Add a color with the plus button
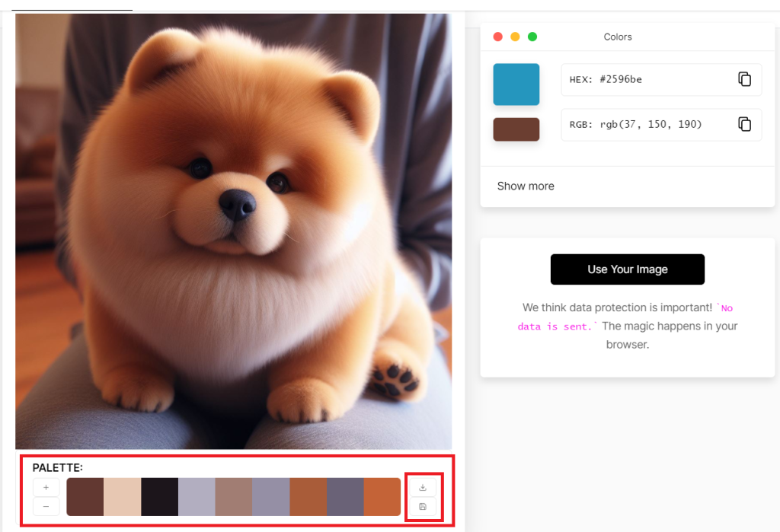The height and width of the screenshot is (532, 780). (x=46, y=487)
